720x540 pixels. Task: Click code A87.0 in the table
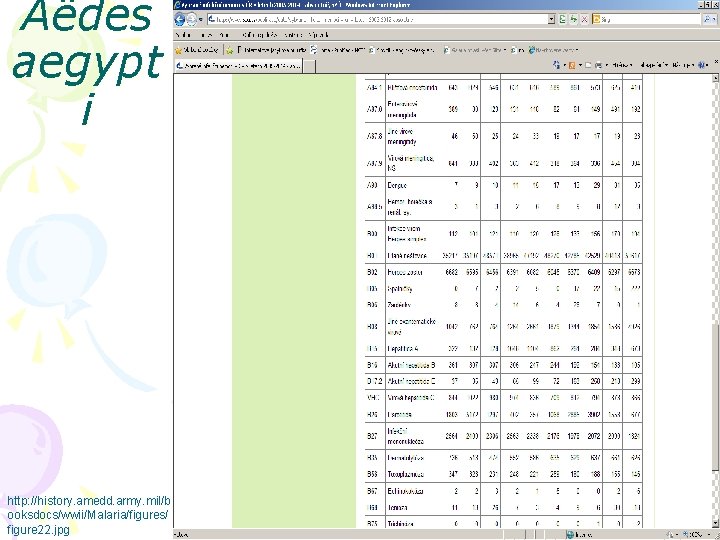pos(374,110)
